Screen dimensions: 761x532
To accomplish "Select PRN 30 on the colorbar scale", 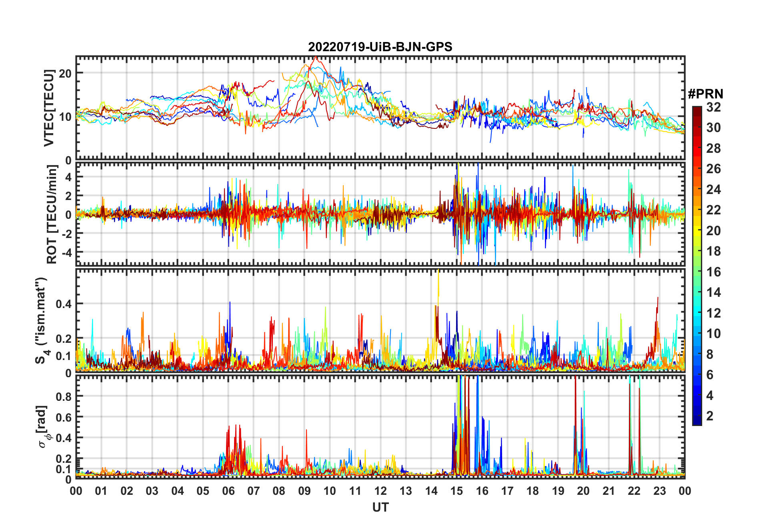I will click(x=713, y=128).
